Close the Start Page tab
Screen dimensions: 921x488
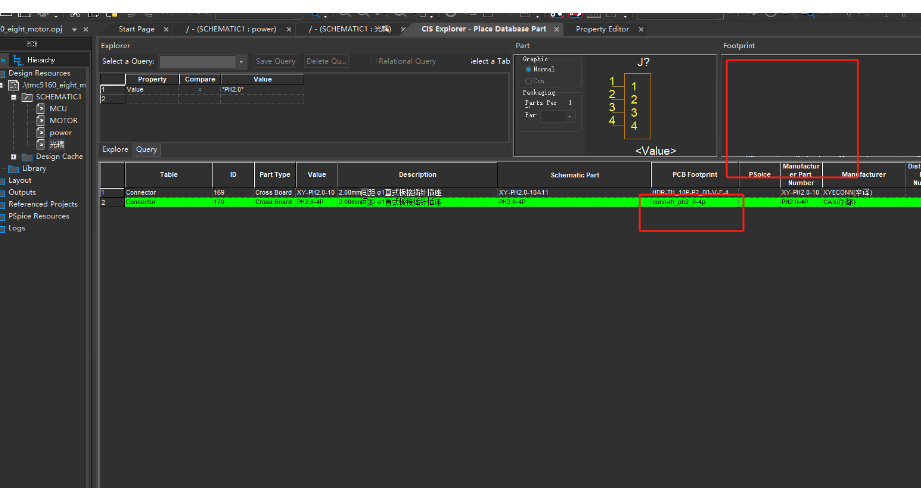(x=166, y=29)
